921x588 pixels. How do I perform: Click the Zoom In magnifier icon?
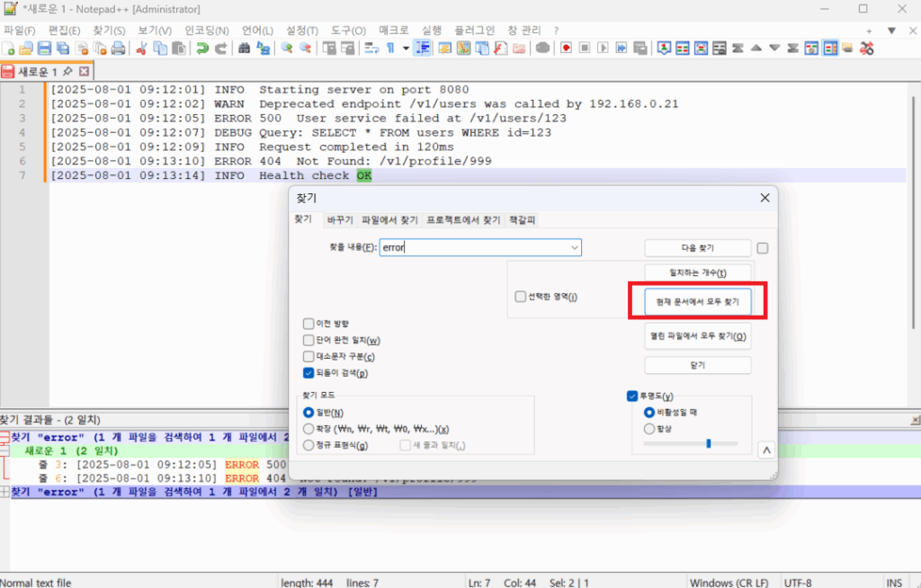pyautogui.click(x=287, y=49)
